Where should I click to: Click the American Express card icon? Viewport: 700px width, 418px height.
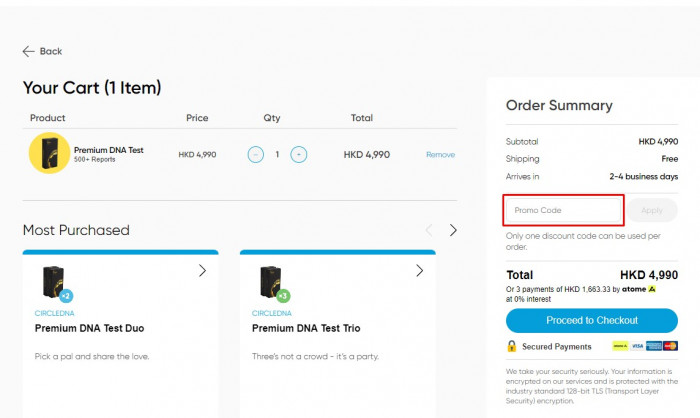pyautogui.click(x=654, y=346)
